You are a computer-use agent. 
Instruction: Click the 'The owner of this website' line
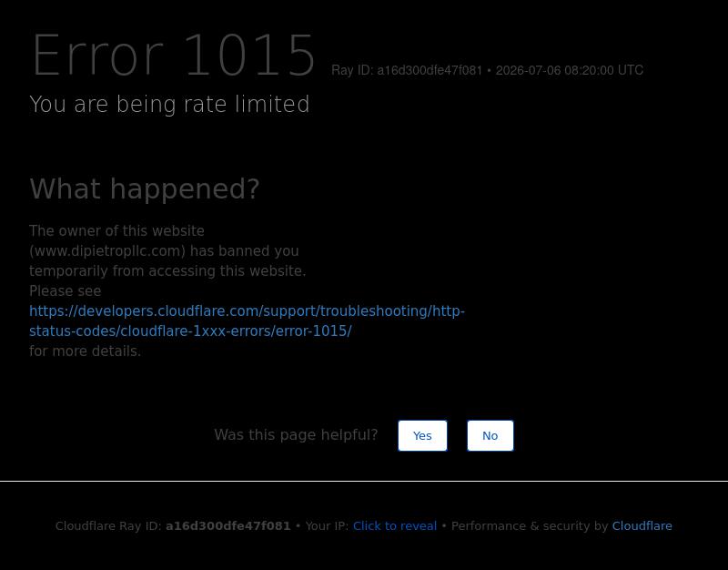pos(116,231)
